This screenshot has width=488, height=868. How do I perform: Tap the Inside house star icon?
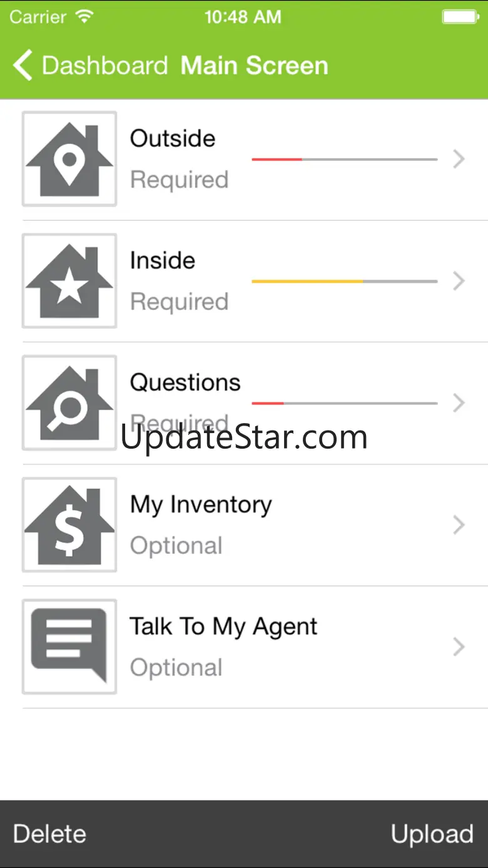pos(69,281)
